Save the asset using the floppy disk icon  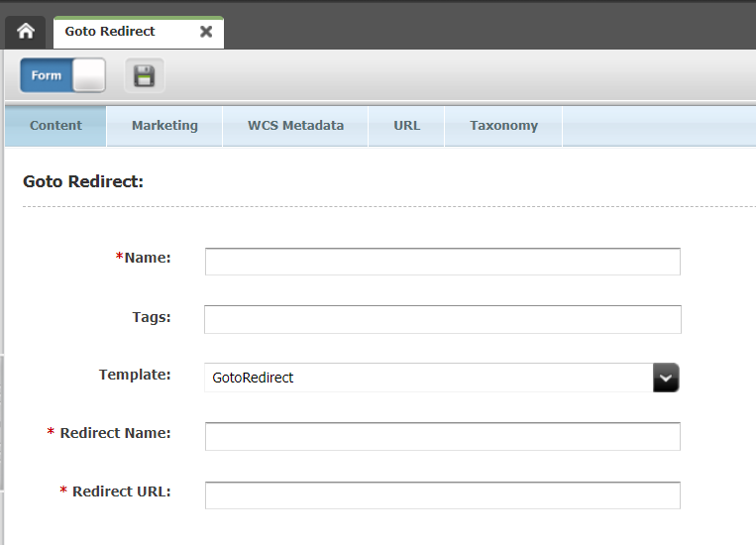(x=145, y=75)
